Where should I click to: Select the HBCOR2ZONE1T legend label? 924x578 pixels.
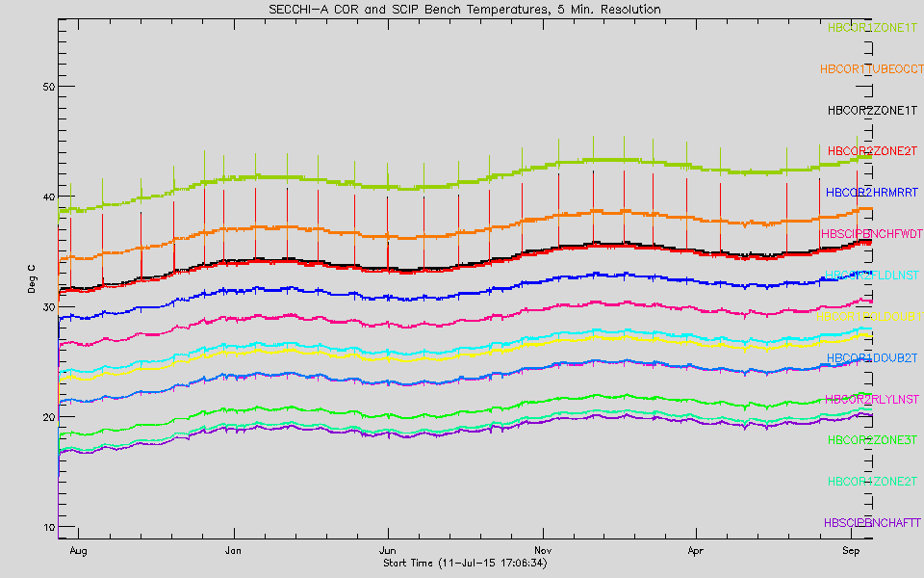tap(872, 110)
